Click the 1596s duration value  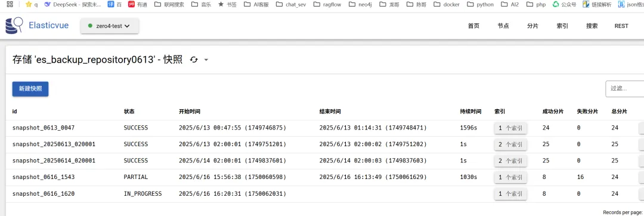point(469,128)
